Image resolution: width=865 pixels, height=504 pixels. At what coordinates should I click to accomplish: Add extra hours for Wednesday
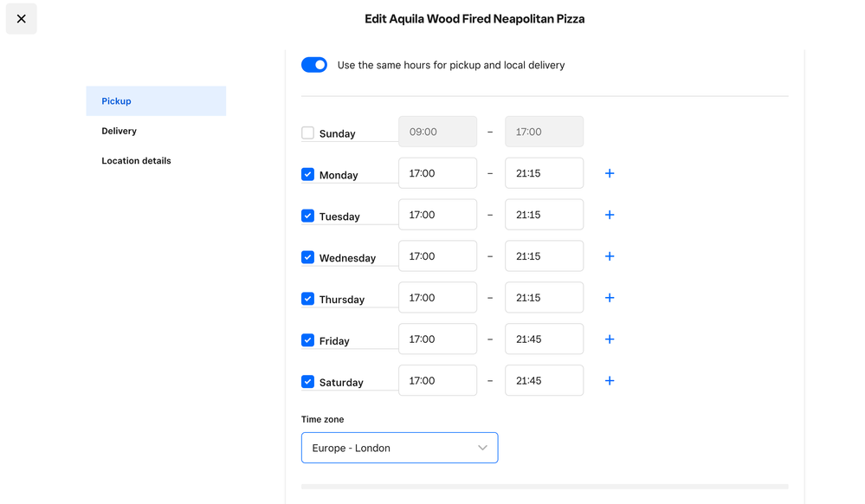(x=610, y=256)
